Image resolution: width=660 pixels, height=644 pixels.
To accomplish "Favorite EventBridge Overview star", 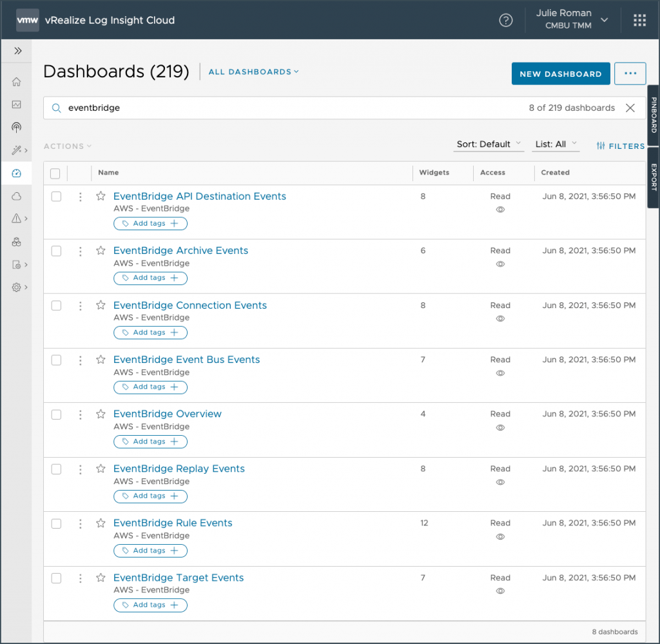I will [x=101, y=414].
